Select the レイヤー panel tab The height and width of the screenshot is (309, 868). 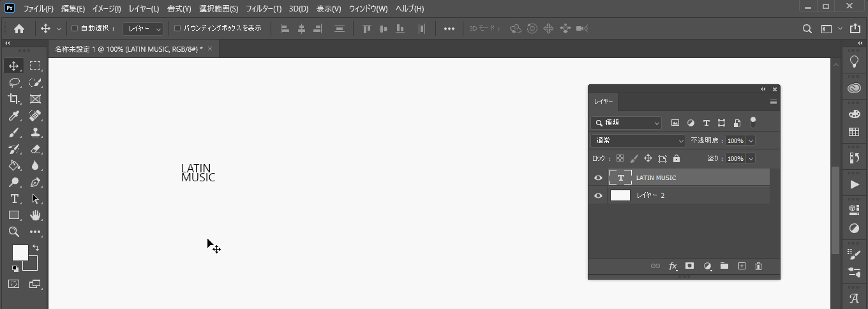coord(603,102)
